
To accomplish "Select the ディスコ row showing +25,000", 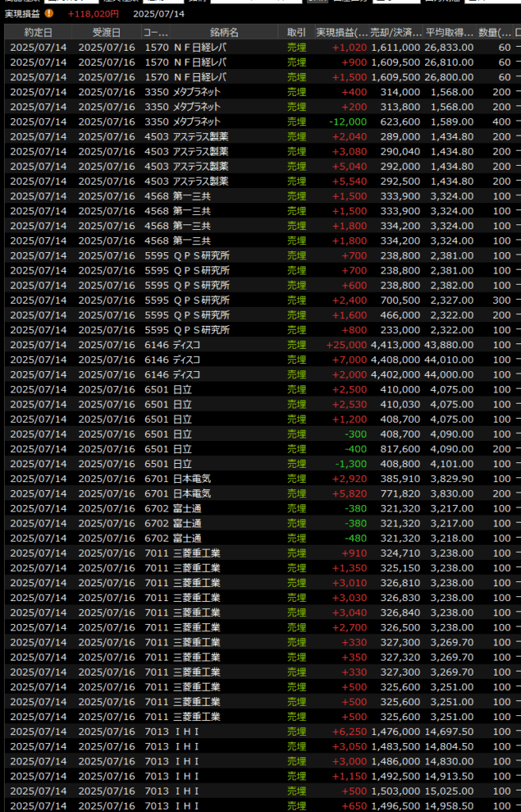I will click(x=238, y=345).
